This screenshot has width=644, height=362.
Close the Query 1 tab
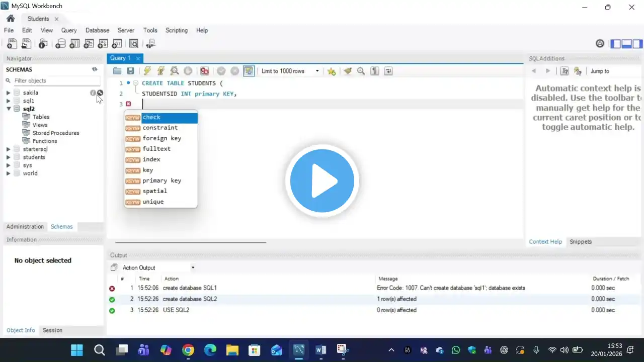pyautogui.click(x=138, y=58)
